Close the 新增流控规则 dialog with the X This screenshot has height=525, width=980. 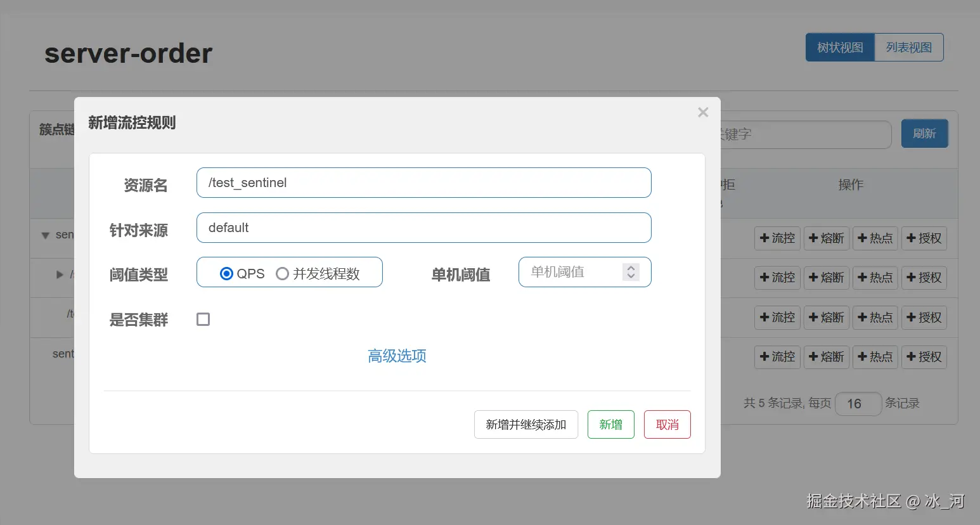[703, 112]
